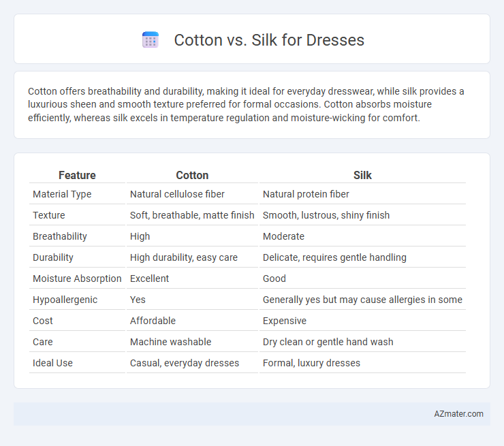The height and width of the screenshot is (446, 504).
Task: Select the 'Feature' column header
Action: [x=77, y=175]
